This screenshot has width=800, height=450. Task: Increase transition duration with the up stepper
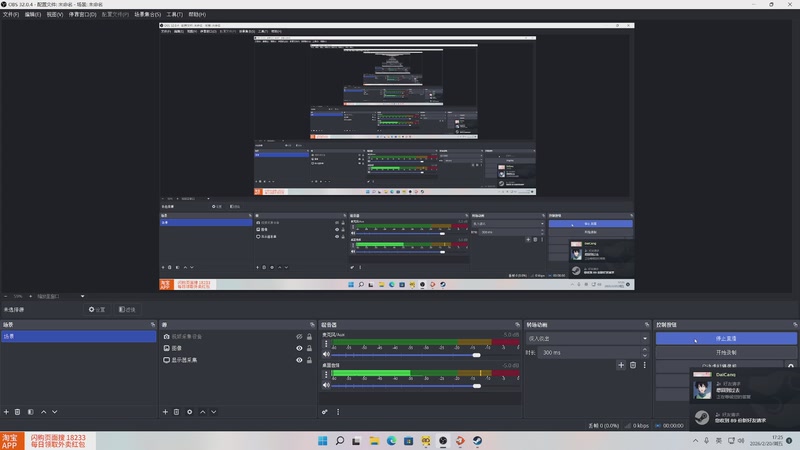[x=644, y=349]
